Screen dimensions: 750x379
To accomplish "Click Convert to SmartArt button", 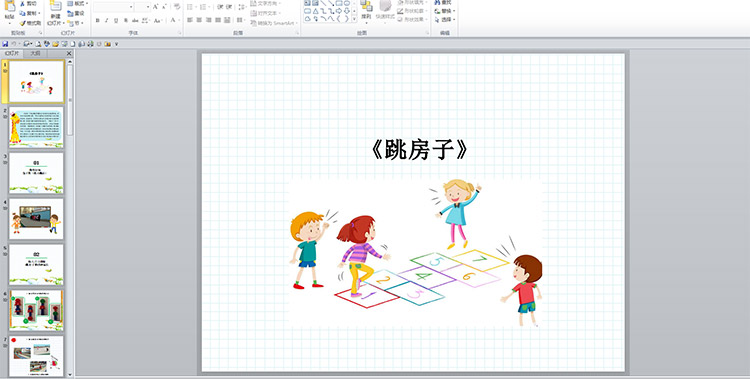I will coord(274,23).
